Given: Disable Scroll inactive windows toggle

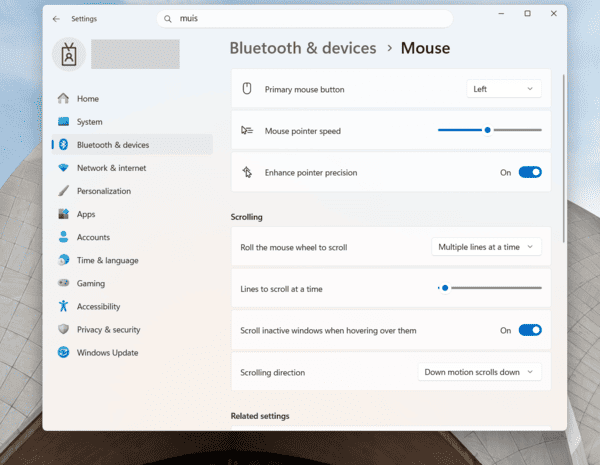Looking at the screenshot, I should 530,330.
